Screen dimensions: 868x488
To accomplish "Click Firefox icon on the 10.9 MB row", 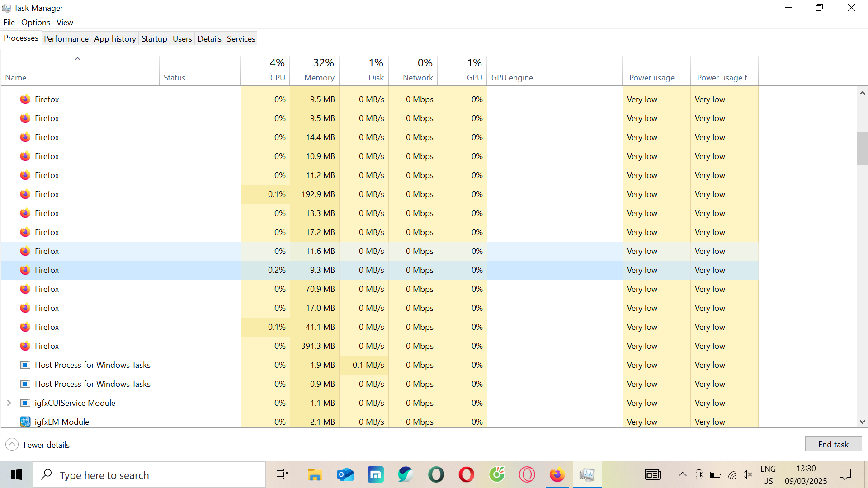I will (25, 156).
